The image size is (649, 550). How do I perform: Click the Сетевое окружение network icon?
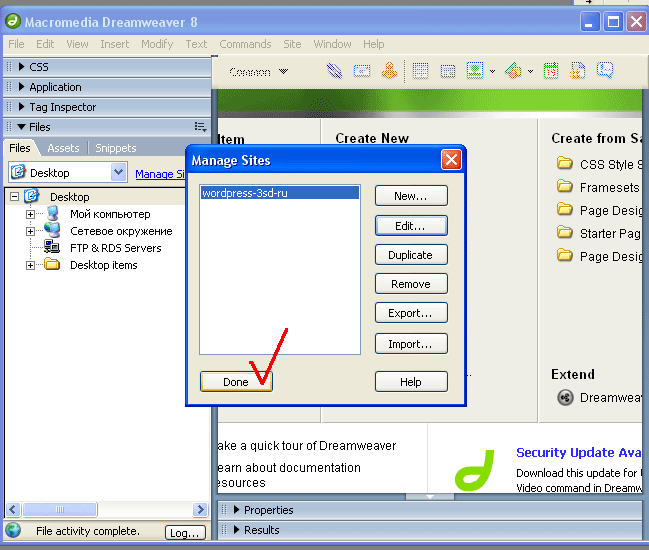coord(53,230)
